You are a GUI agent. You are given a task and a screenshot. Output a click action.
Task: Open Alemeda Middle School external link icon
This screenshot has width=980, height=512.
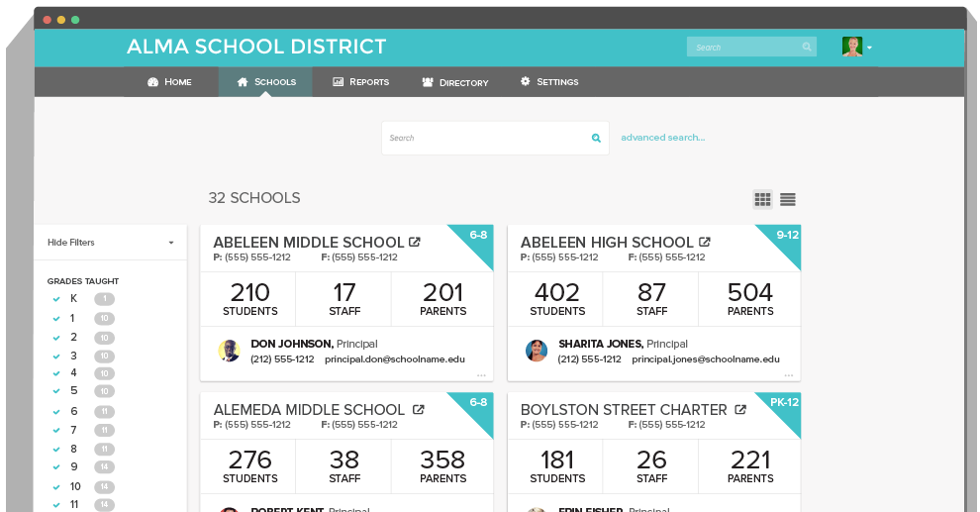click(x=418, y=409)
